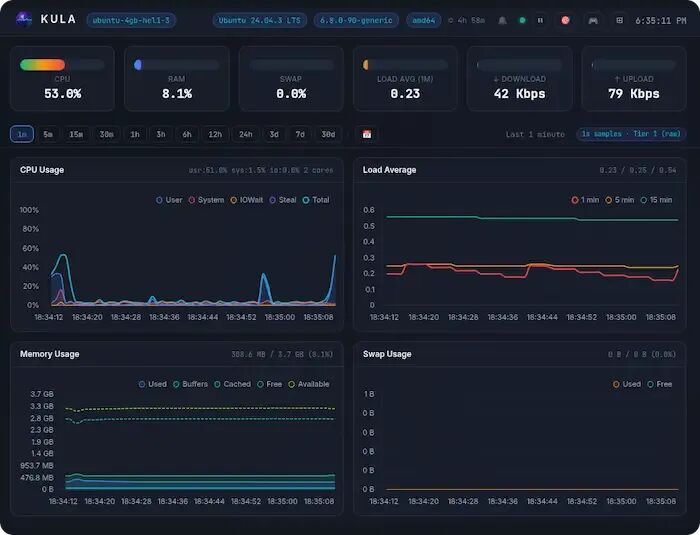The height and width of the screenshot is (535, 700).
Task: Open the Download 42 Kbps card
Action: click(519, 79)
